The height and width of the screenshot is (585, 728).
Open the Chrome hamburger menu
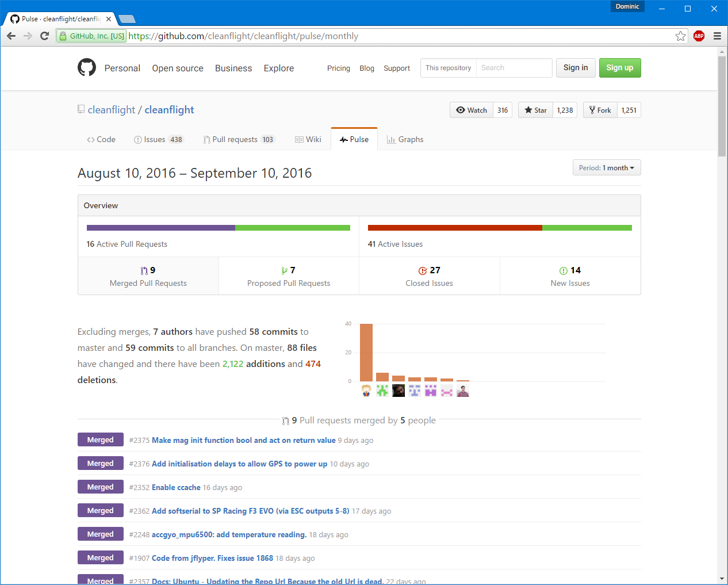pos(717,36)
